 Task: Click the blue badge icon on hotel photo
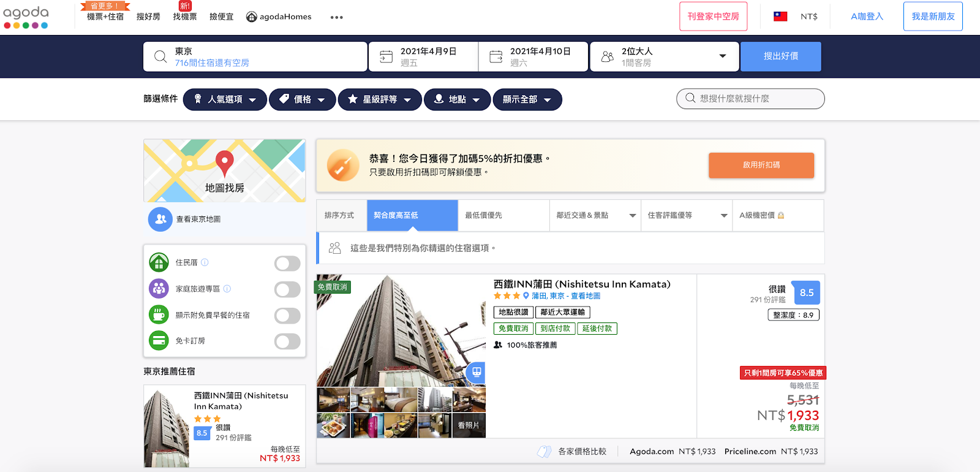(476, 372)
